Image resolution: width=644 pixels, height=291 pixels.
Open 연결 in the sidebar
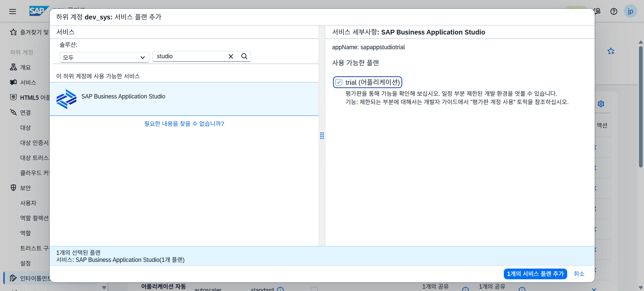(25, 113)
